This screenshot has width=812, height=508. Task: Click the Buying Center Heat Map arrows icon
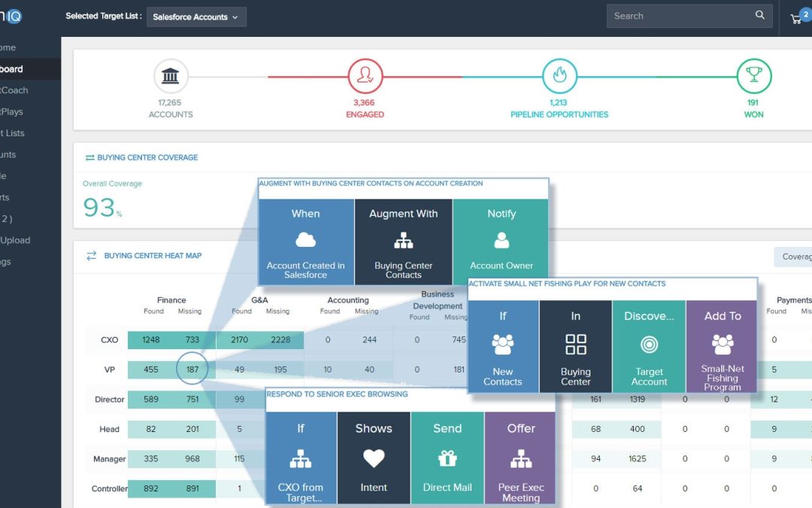click(x=92, y=256)
